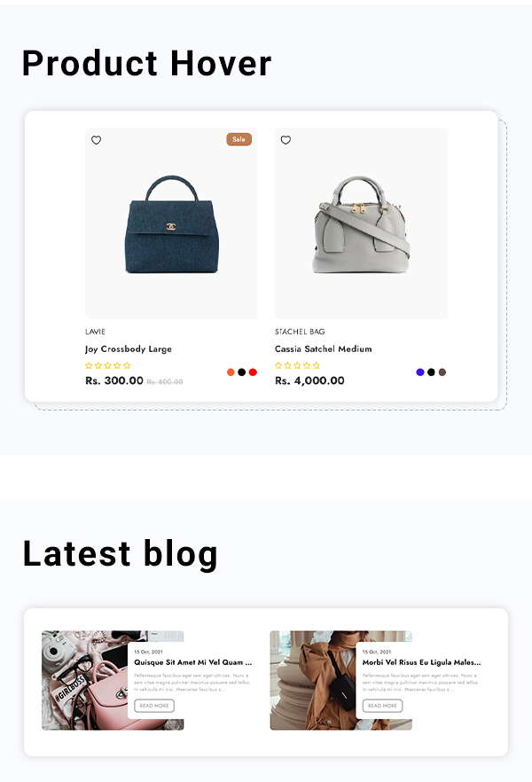This screenshot has width=532, height=782.
Task: Click Read More on Morbi blog post
Action: 382,706
